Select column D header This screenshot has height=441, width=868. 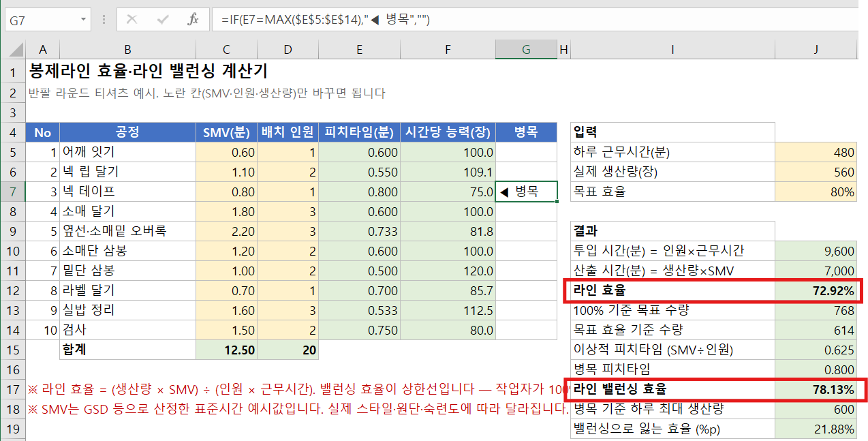click(x=288, y=49)
